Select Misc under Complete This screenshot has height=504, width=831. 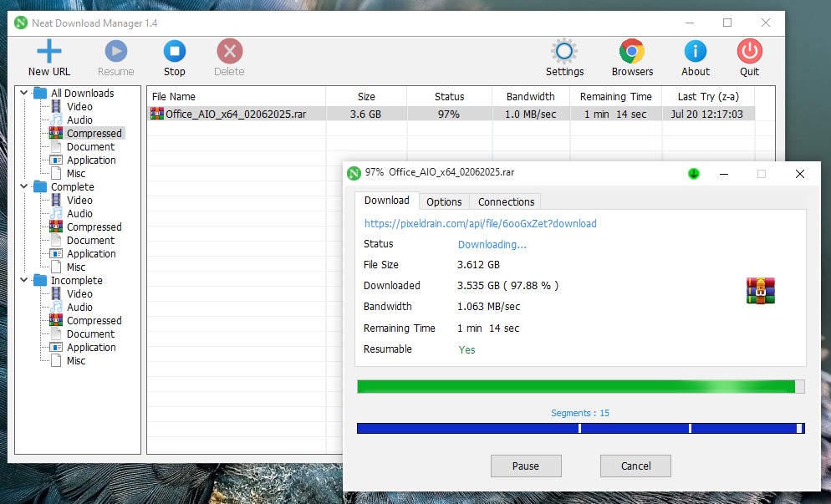pyautogui.click(x=76, y=267)
